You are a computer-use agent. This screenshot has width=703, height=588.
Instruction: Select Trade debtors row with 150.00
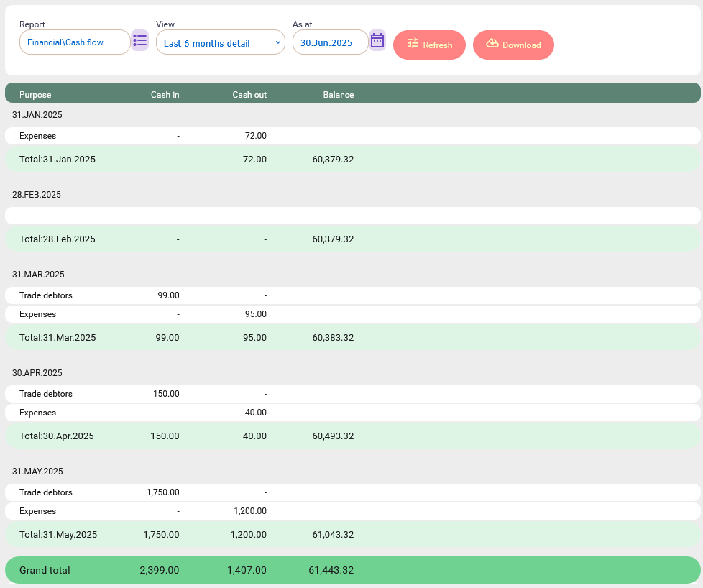(353, 394)
